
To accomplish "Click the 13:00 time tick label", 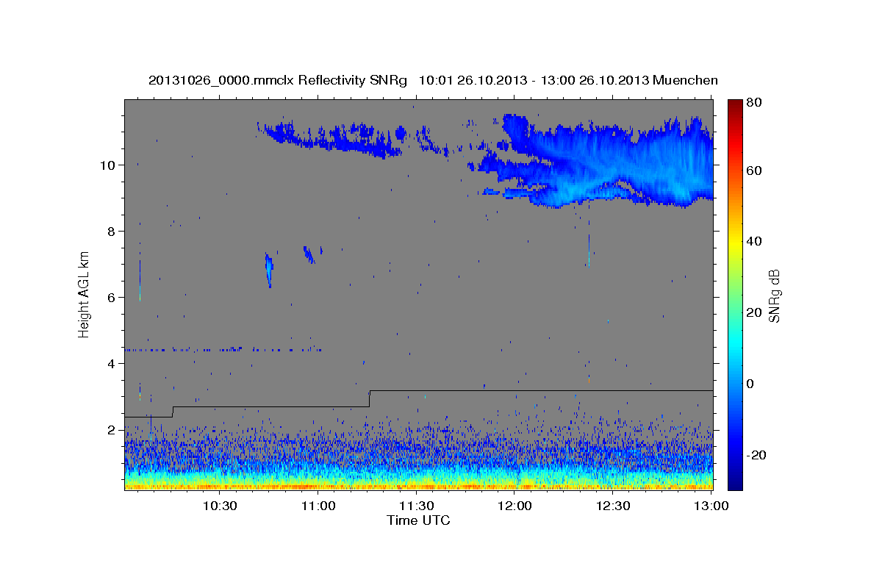I will pos(712,506).
